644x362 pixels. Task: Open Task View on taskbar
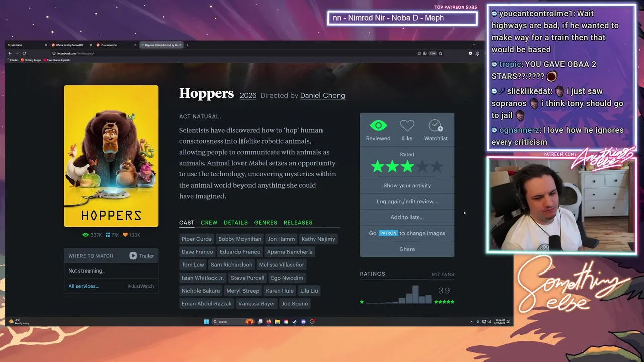tap(260, 322)
